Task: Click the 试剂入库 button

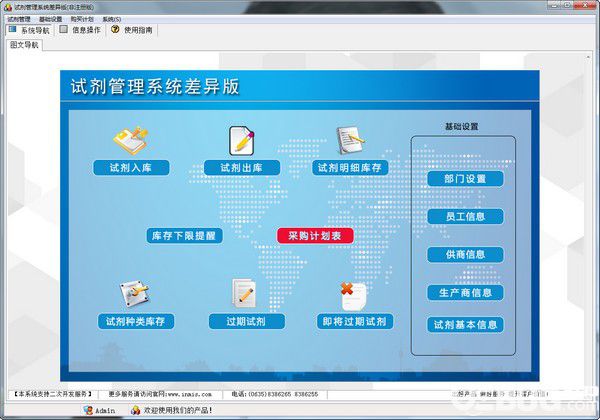Action: coord(131,168)
